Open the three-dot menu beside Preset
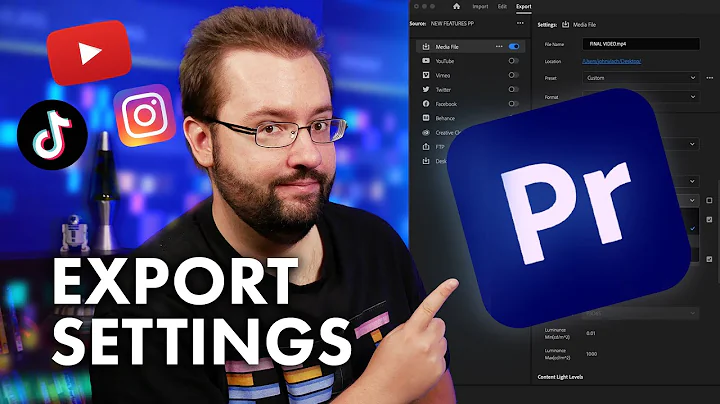Image resolution: width=720 pixels, height=404 pixels. (x=710, y=78)
